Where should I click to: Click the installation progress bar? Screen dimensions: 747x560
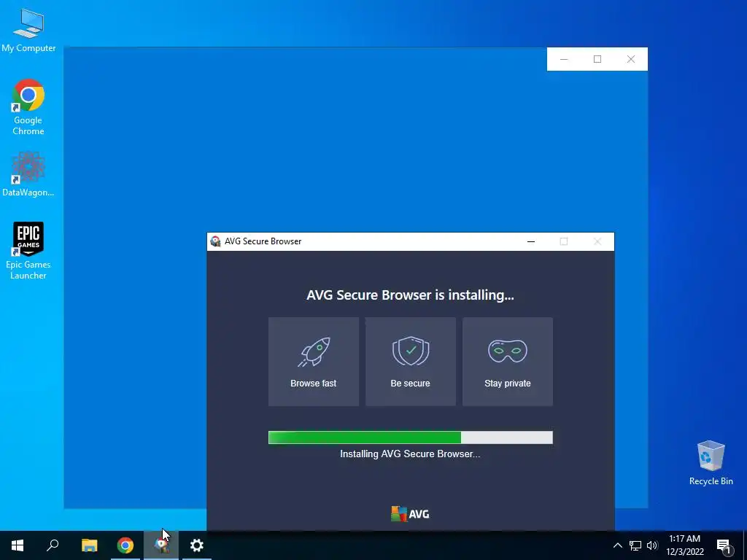pos(410,437)
